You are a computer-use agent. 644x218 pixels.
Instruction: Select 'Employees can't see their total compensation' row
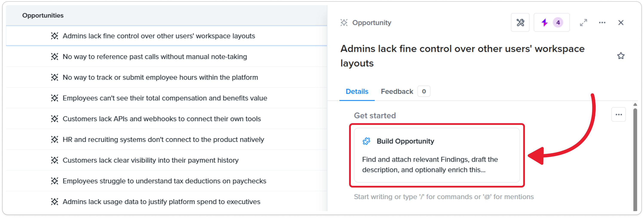167,98
